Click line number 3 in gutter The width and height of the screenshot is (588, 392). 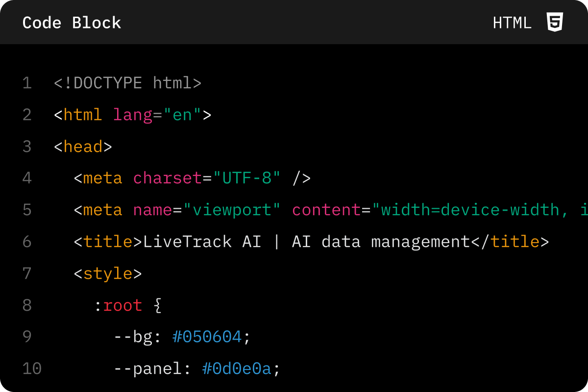(x=27, y=147)
